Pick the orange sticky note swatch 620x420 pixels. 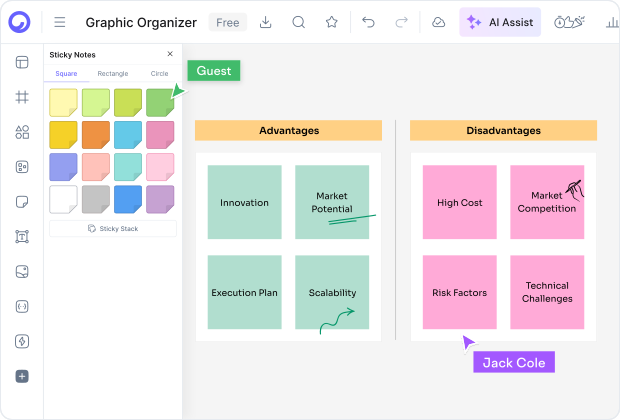point(96,135)
